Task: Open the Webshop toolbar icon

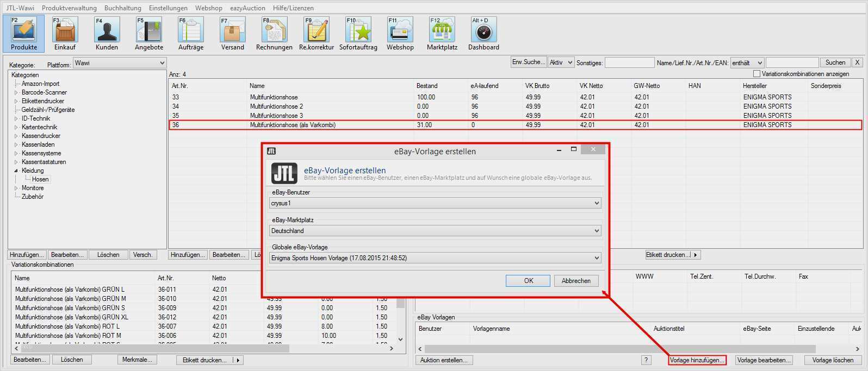Action: pos(400,34)
